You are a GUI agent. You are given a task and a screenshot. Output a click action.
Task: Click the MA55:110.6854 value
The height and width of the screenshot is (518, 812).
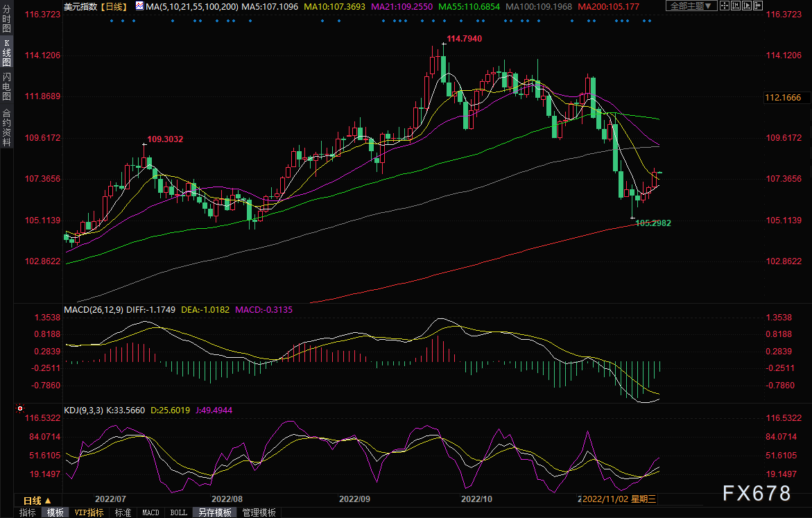[469, 7]
